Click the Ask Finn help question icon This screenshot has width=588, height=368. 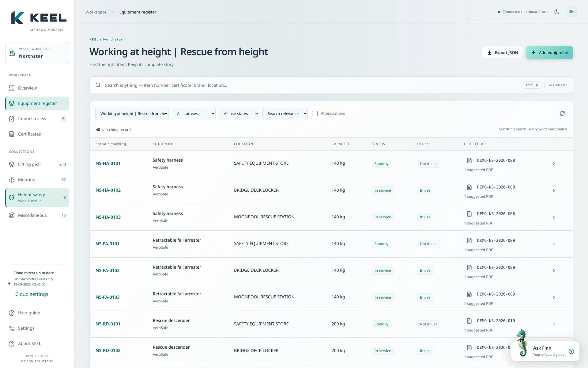[x=571, y=351]
